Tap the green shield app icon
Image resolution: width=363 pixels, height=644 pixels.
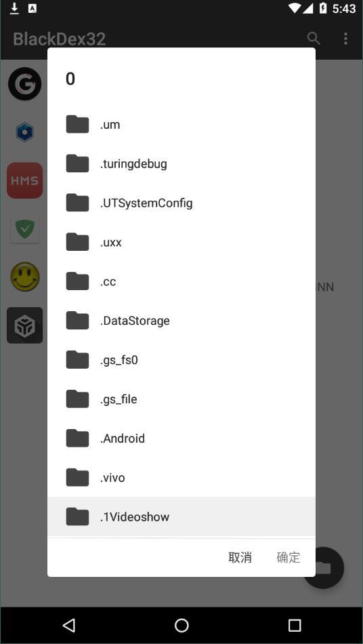click(24, 228)
